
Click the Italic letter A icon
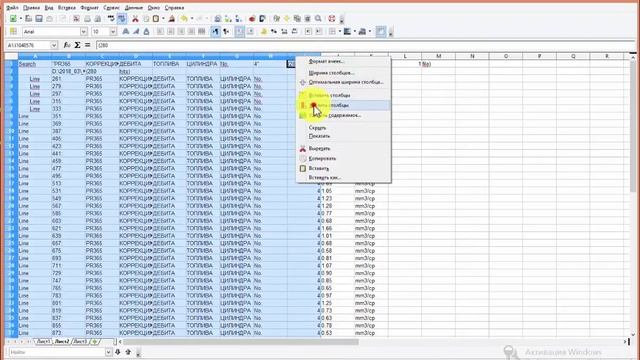pyautogui.click(x=136, y=31)
